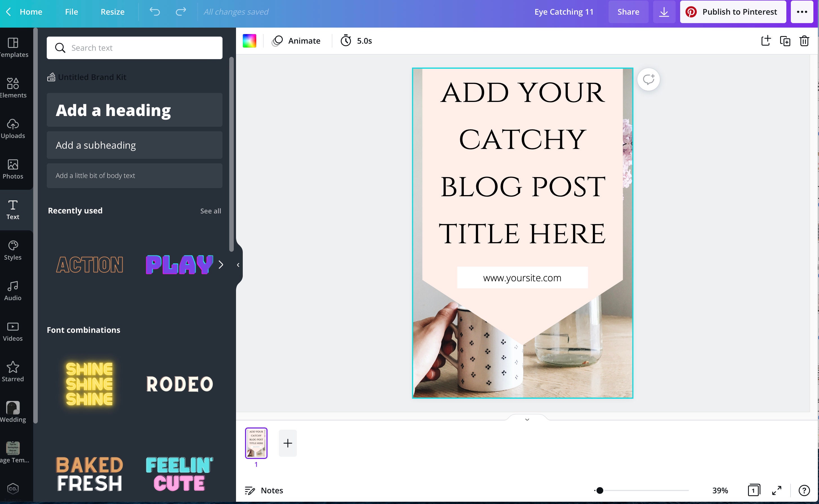The image size is (819, 504).
Task: Rename the Eye Catching 11 design title
Action: (x=564, y=12)
